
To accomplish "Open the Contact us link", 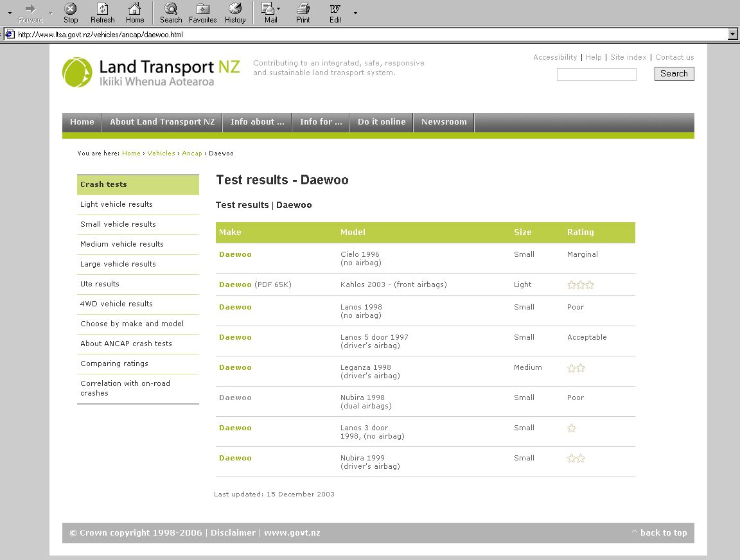I will [x=674, y=57].
